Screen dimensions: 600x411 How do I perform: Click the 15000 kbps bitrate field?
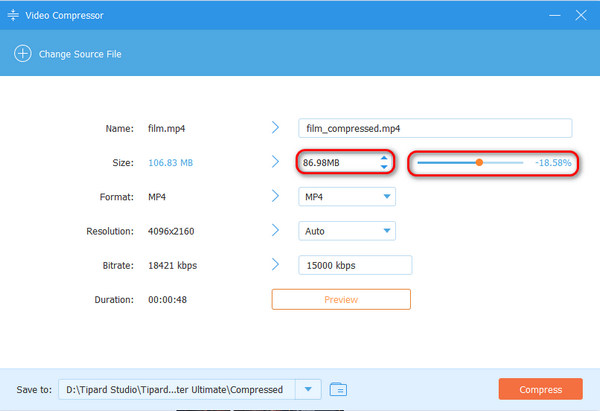point(355,265)
